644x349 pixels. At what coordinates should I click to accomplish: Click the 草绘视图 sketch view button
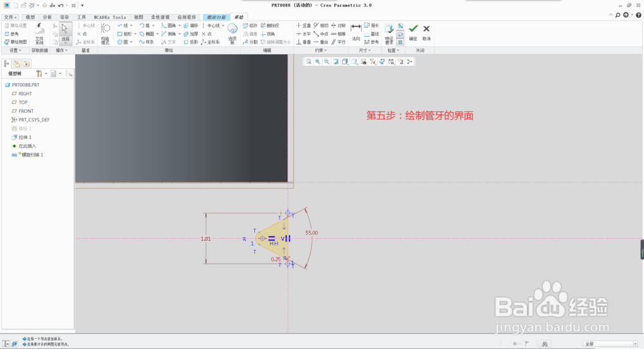tap(15, 42)
